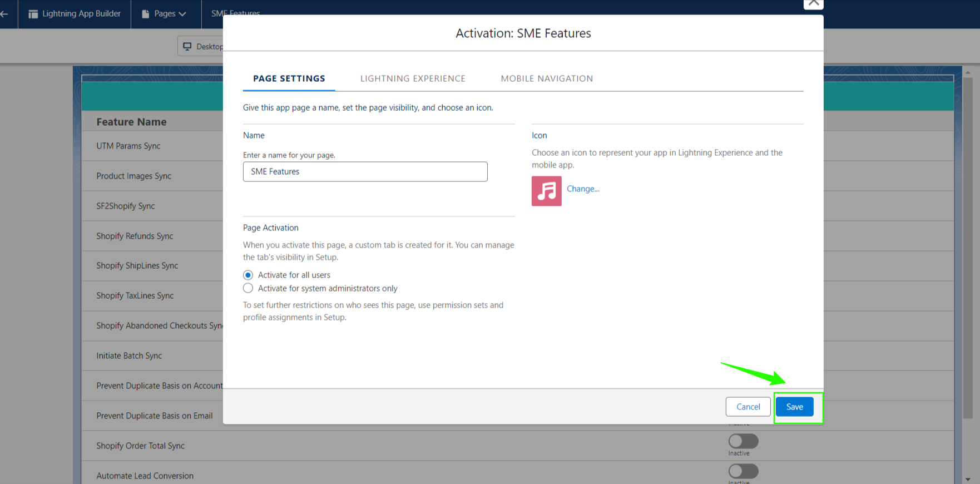Toggle the Shopify Order Total Sync switch

coord(743,441)
